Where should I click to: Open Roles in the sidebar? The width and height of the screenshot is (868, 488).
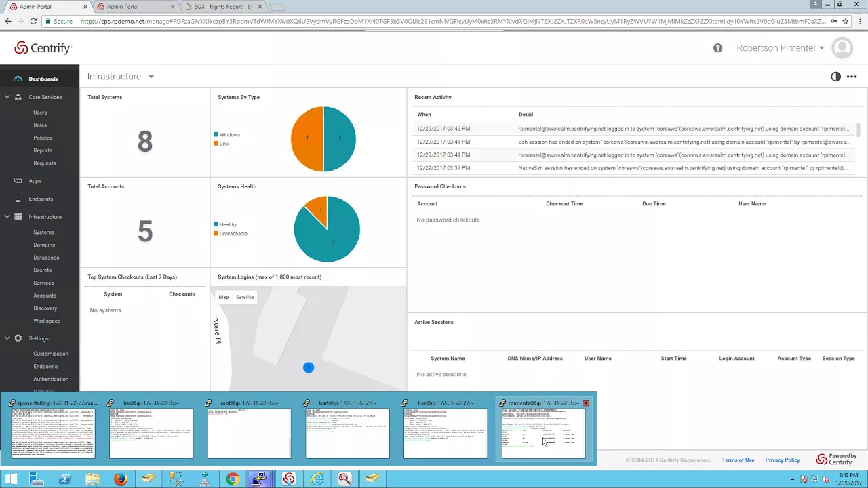(x=40, y=125)
